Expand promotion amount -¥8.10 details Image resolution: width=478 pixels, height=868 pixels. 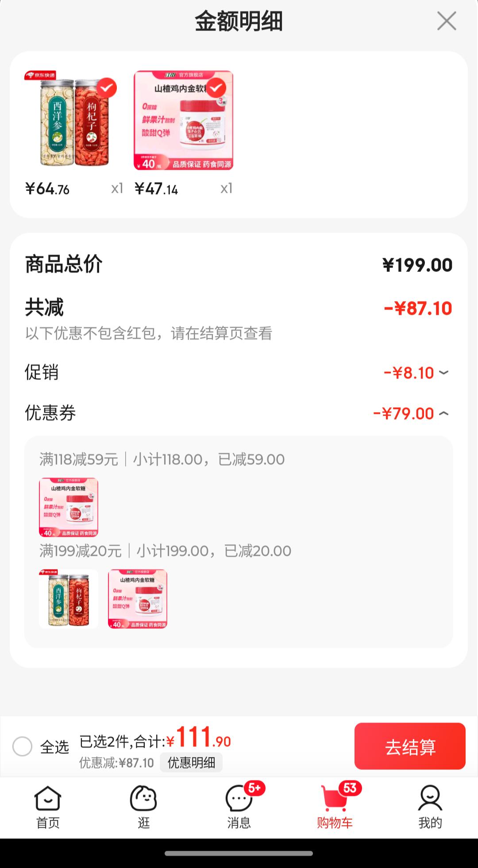tap(409, 373)
